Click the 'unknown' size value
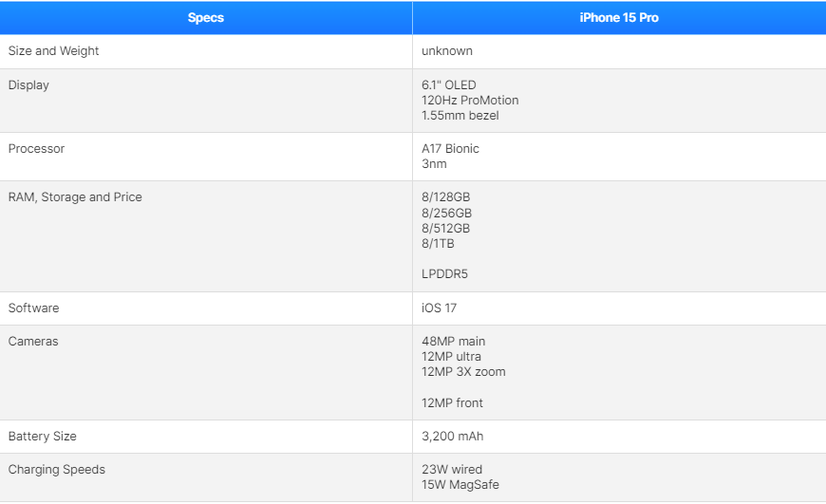 (447, 51)
